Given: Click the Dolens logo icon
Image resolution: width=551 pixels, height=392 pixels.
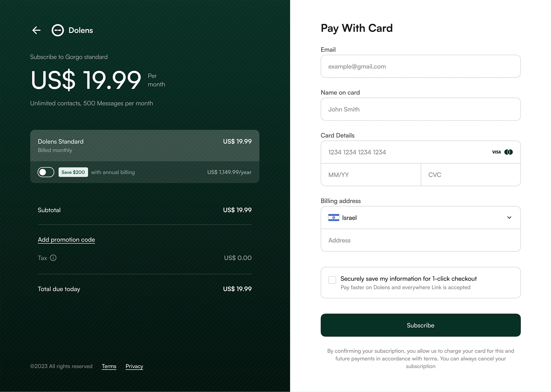Looking at the screenshot, I should tap(58, 30).
